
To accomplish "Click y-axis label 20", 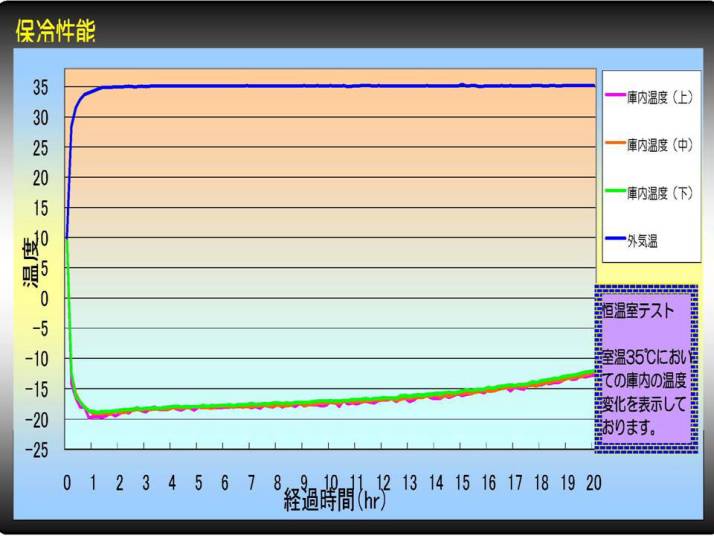I will coord(40,179).
